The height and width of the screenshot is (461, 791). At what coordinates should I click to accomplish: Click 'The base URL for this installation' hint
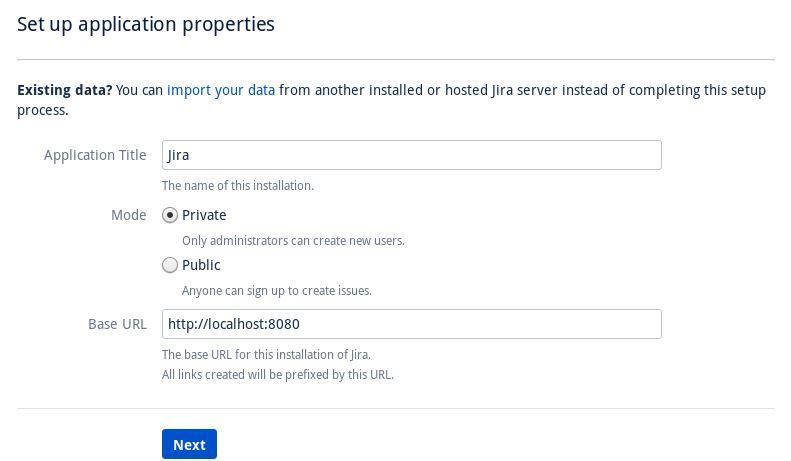click(x=266, y=355)
